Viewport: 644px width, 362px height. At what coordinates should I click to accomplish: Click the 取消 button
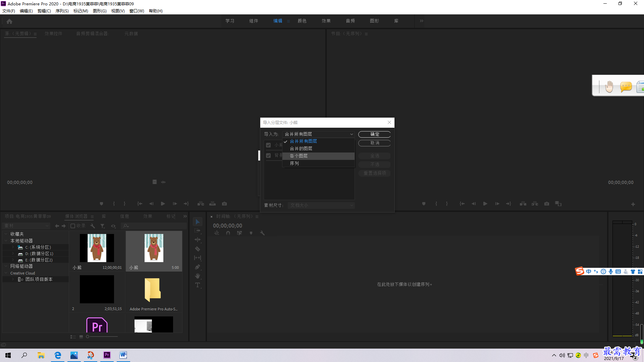coord(375,143)
